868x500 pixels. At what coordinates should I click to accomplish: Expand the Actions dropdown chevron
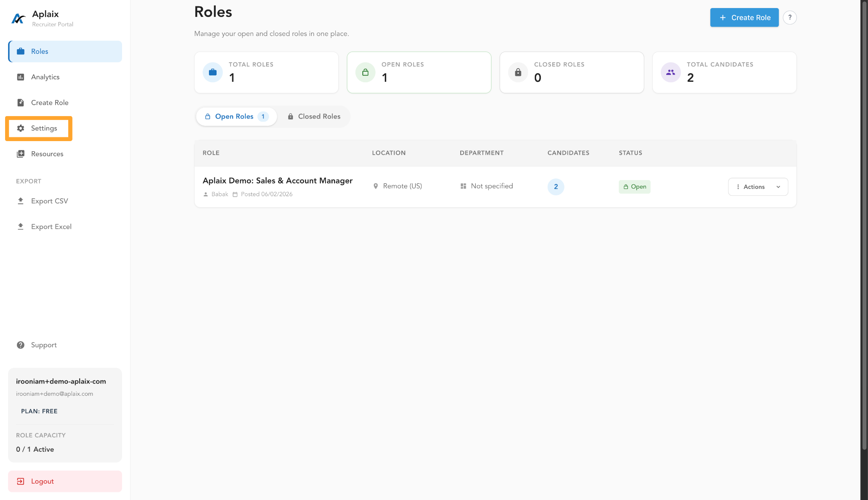coord(778,187)
